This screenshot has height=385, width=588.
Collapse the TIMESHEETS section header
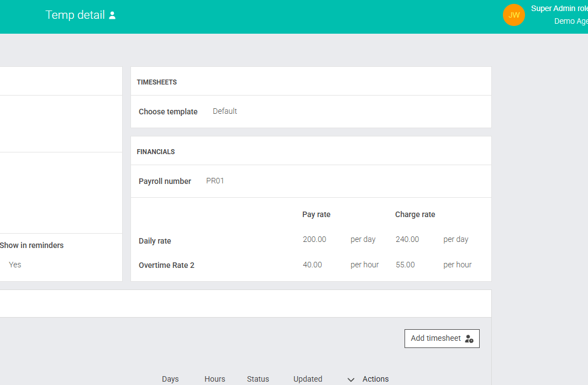[157, 82]
